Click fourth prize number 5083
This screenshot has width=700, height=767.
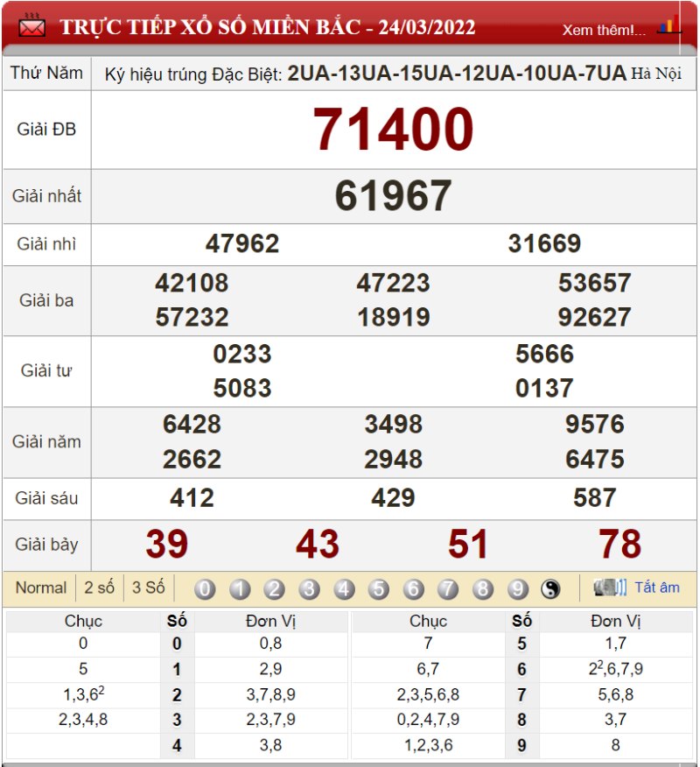coord(242,388)
